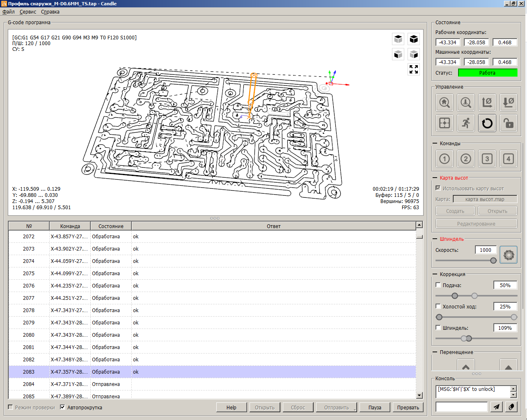Image resolution: width=527 pixels, height=420 pixels.
Task: Open the Файл menu
Action: click(9, 12)
